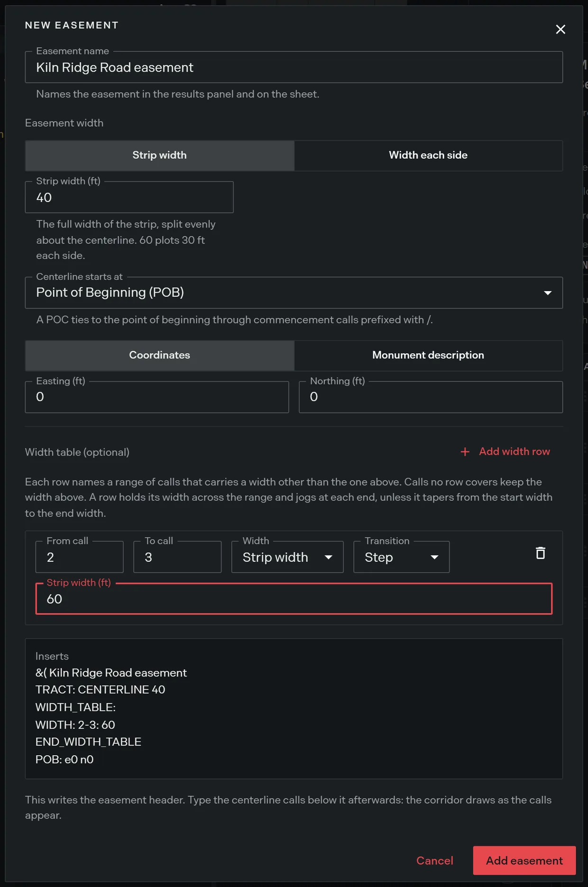The image size is (588, 887).
Task: Click the 'TRACT: CENTERLINE 40' line
Action: click(x=100, y=690)
